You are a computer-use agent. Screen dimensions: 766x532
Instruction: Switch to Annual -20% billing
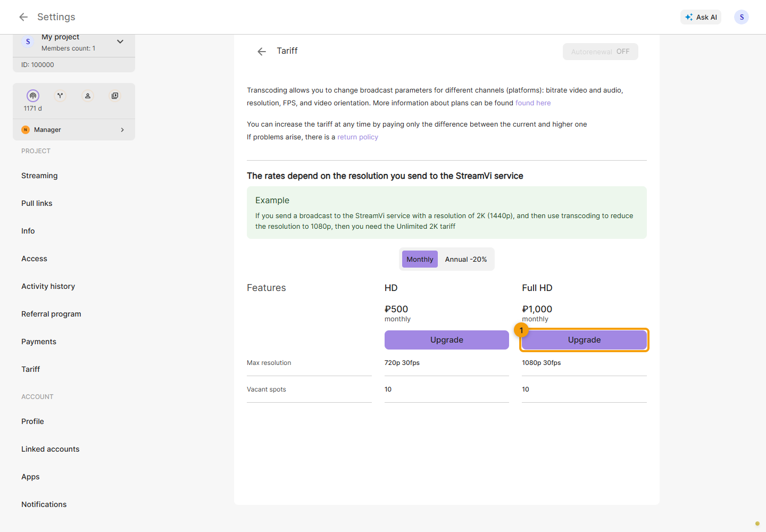(x=466, y=259)
